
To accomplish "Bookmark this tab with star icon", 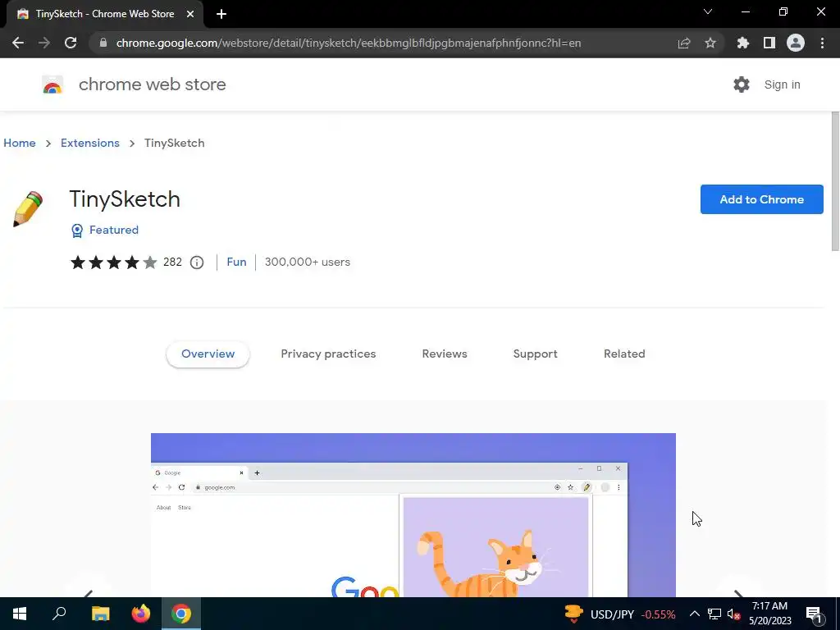I will 710,43.
